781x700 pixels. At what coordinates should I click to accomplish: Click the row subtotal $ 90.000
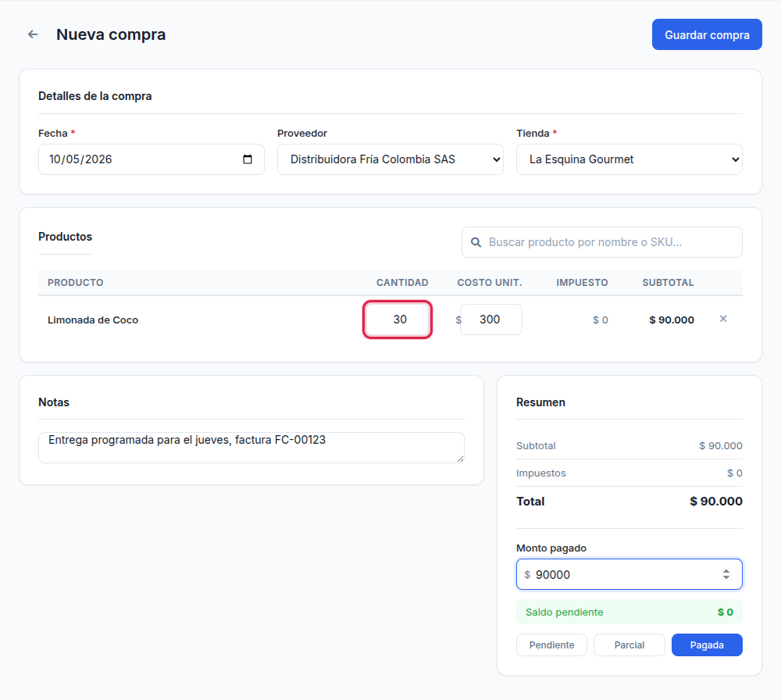pyautogui.click(x=672, y=320)
